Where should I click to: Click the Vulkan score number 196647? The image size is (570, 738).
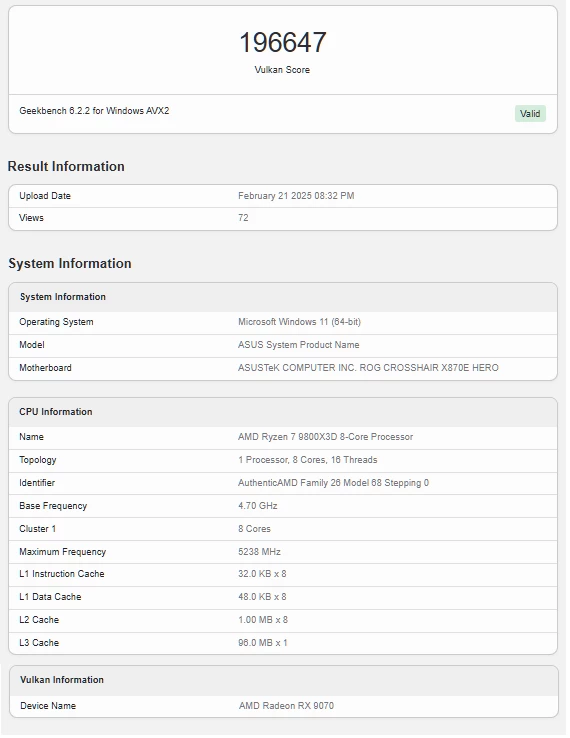[282, 42]
